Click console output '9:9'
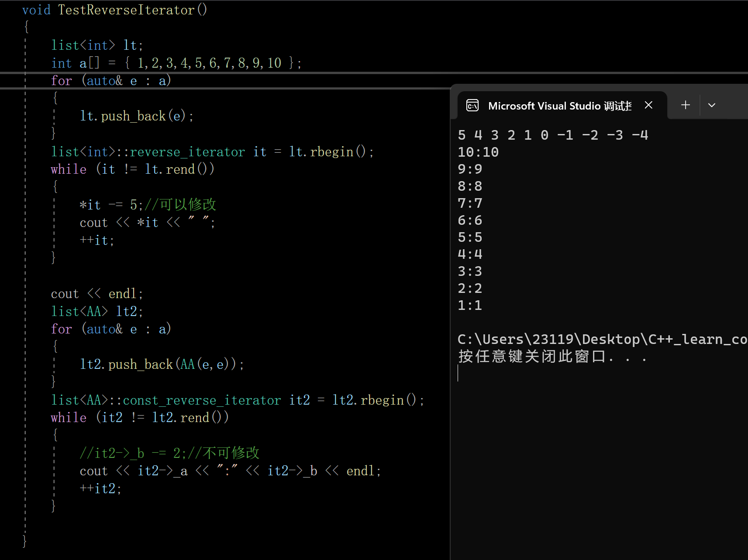The image size is (748, 560). click(470, 169)
